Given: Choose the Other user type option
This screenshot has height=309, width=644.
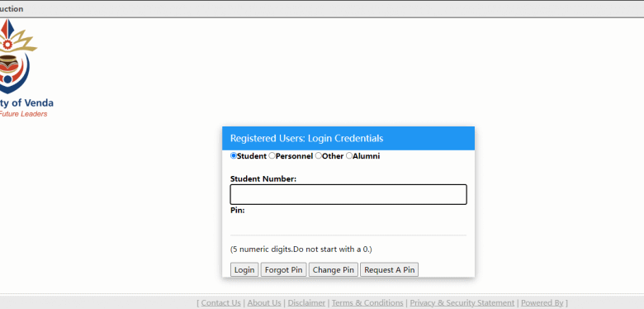Looking at the screenshot, I should pos(319,155).
